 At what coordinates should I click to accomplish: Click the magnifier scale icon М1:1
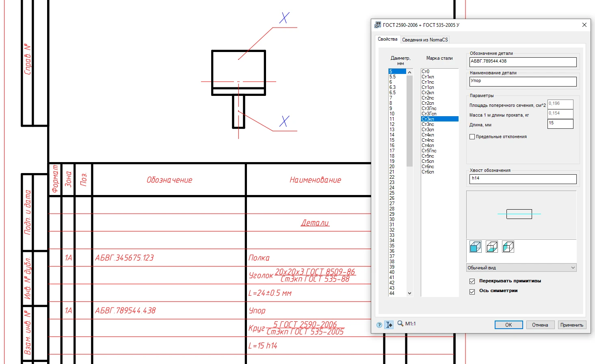(400, 324)
